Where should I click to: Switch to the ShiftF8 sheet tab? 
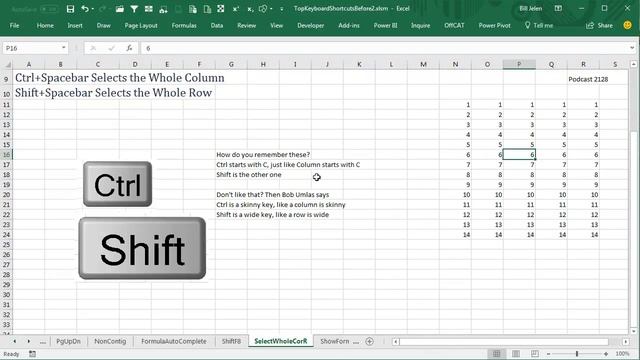coord(231,341)
